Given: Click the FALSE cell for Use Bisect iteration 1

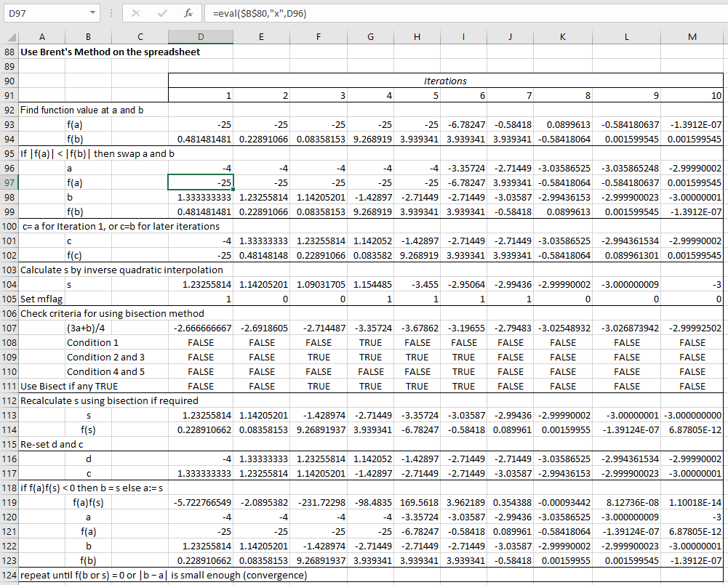Looking at the screenshot, I should tap(200, 386).
